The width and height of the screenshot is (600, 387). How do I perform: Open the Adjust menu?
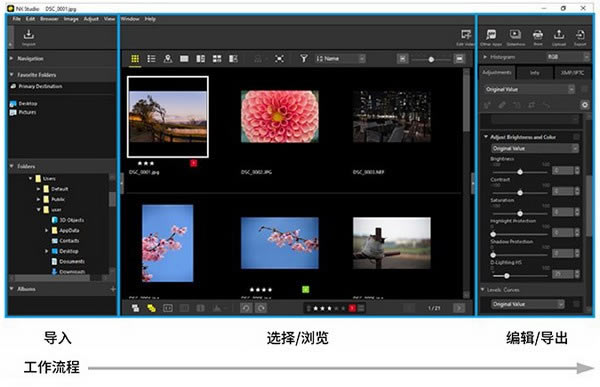point(91,19)
